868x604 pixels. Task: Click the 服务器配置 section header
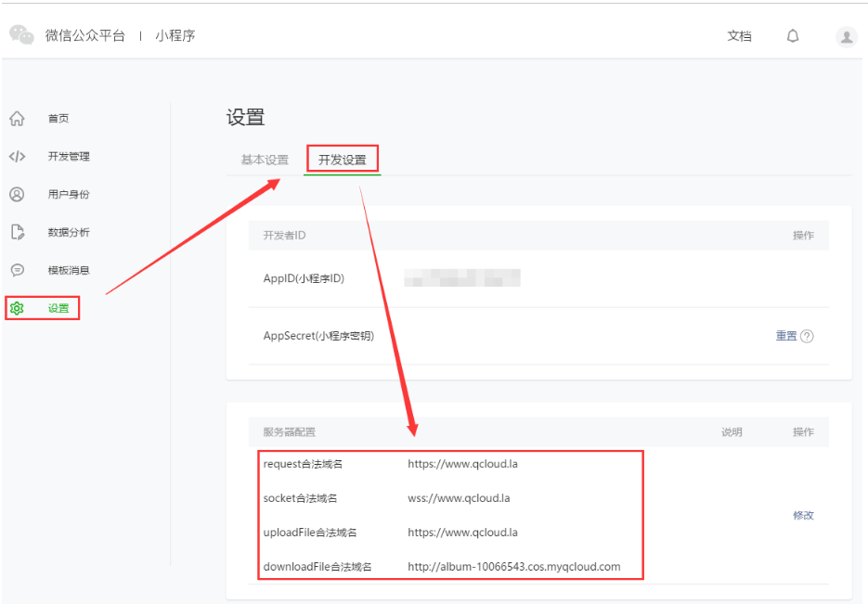(x=289, y=432)
